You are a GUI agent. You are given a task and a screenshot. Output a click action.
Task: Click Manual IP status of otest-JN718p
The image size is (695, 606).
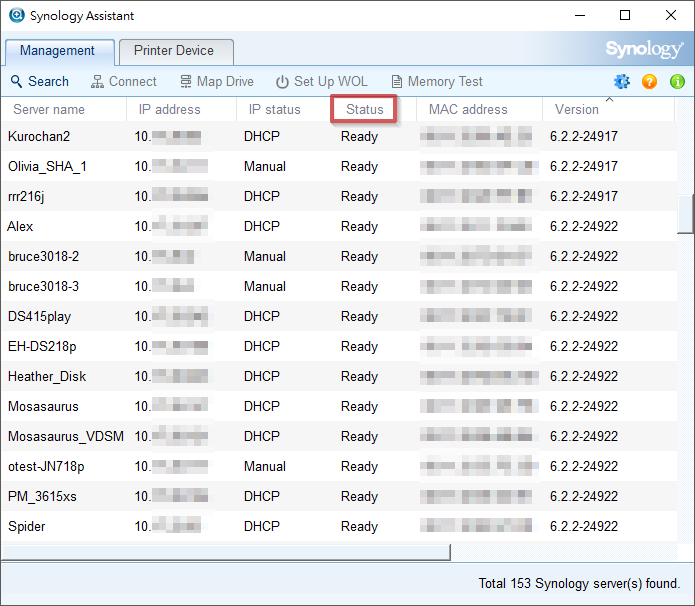(x=265, y=466)
